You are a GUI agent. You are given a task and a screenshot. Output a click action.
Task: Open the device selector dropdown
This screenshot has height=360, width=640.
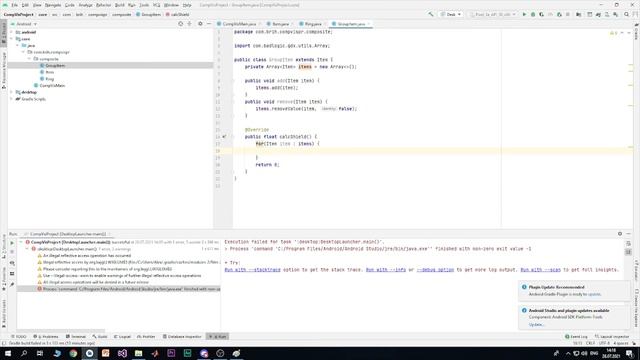tap(493, 14)
